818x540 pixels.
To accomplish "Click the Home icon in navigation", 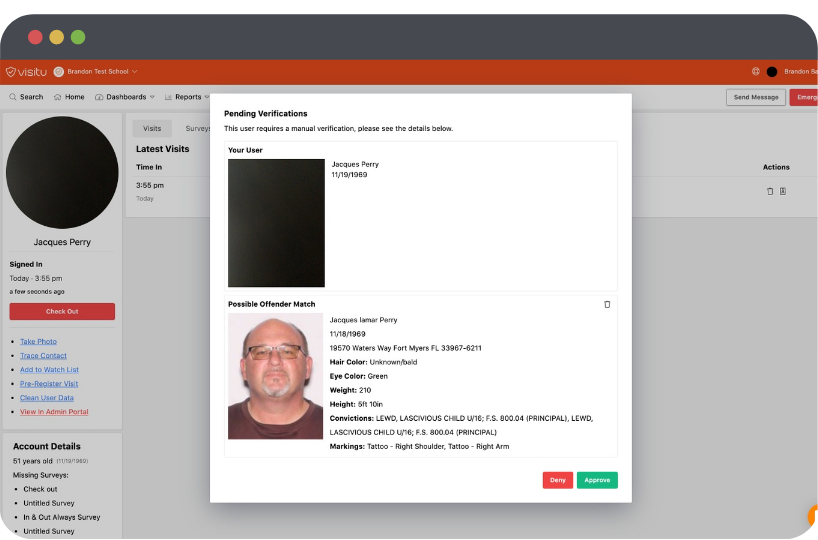I will (x=59, y=97).
